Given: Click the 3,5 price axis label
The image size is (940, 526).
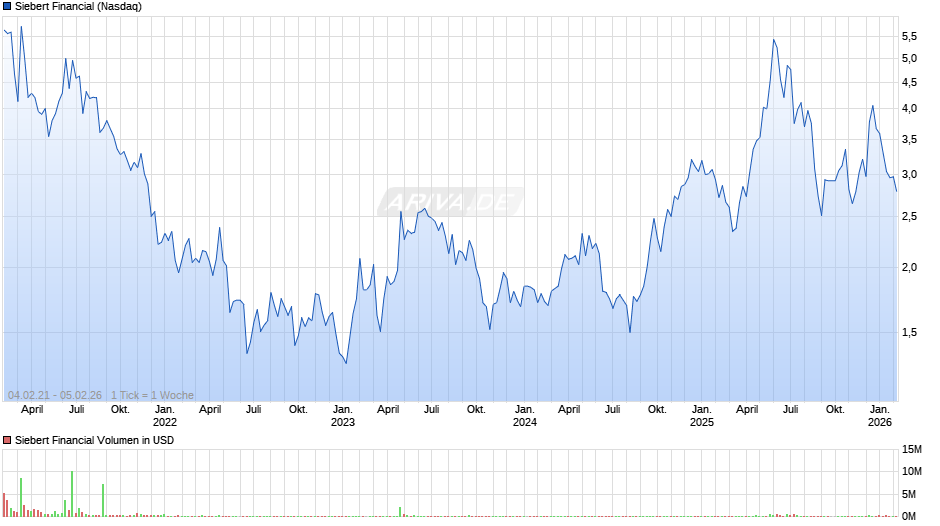Looking at the screenshot, I should pos(909,140).
